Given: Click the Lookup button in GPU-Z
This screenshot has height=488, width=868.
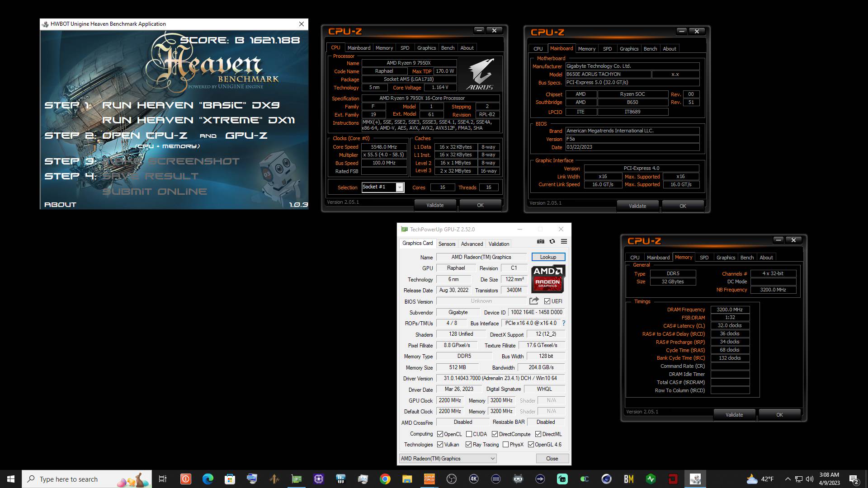Looking at the screenshot, I should click(548, 257).
